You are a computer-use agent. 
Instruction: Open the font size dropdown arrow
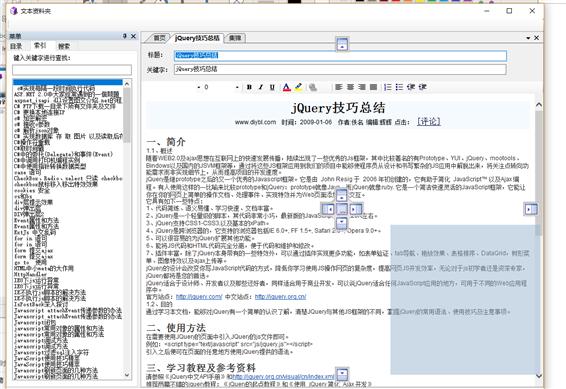pyautogui.click(x=237, y=87)
